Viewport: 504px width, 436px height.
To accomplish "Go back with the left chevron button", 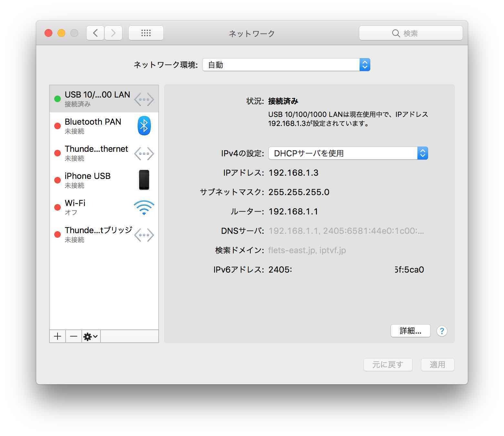I will (95, 33).
